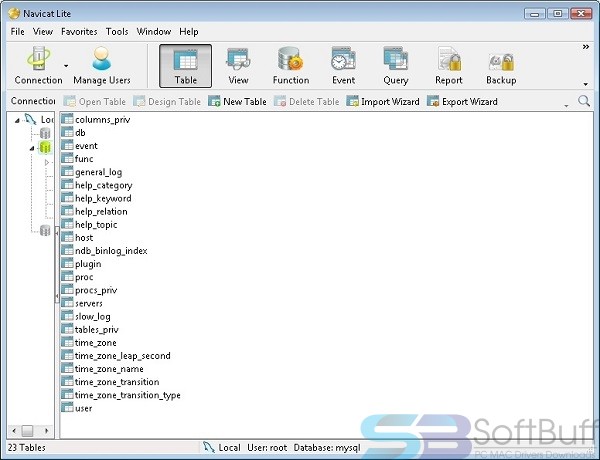Open the Tools menu
This screenshot has width=600, height=460.
117,31
